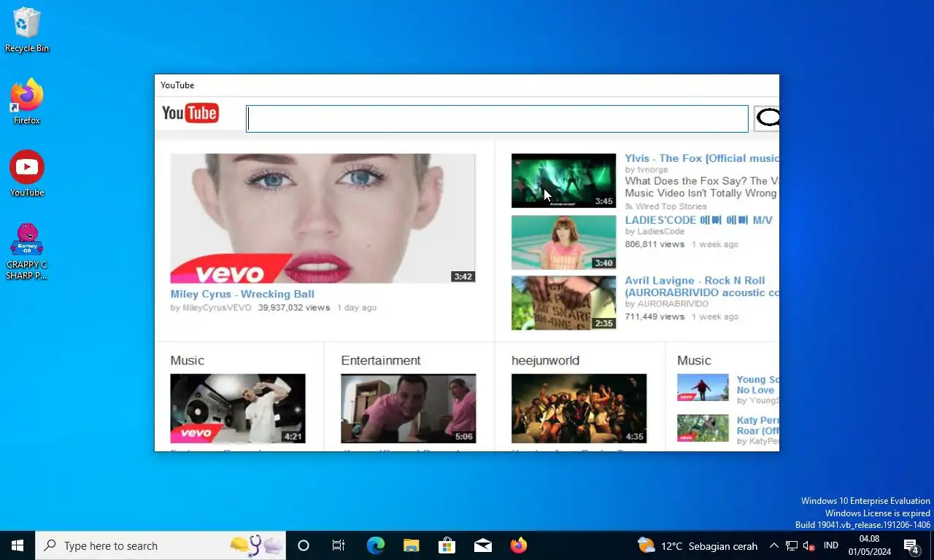
Task: Play the Avril Lavigne Rock N Roll thumbnail
Action: tap(563, 303)
